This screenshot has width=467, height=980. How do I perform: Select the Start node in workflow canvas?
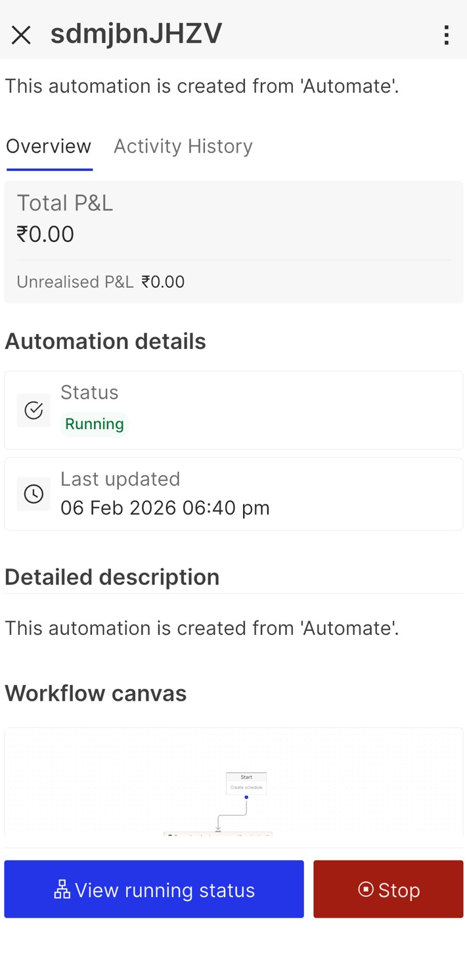[246, 782]
